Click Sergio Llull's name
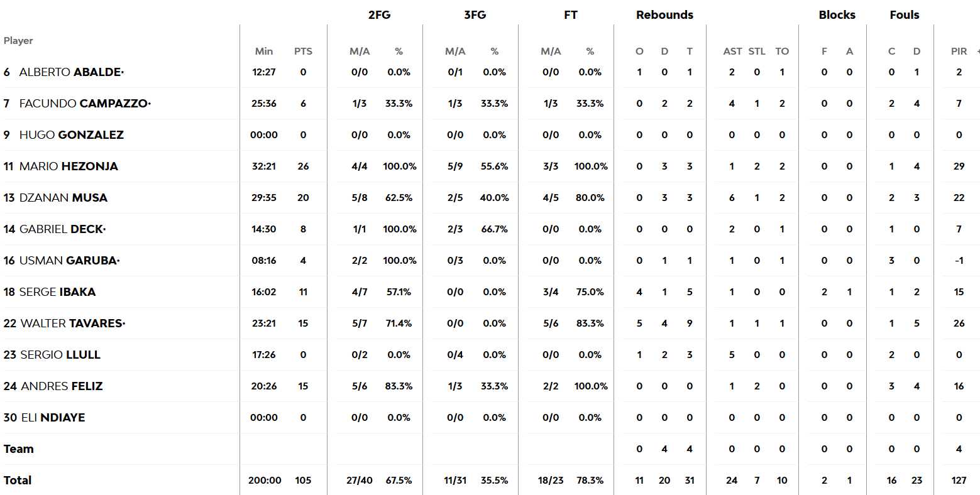The width and height of the screenshot is (980, 495). coord(60,355)
